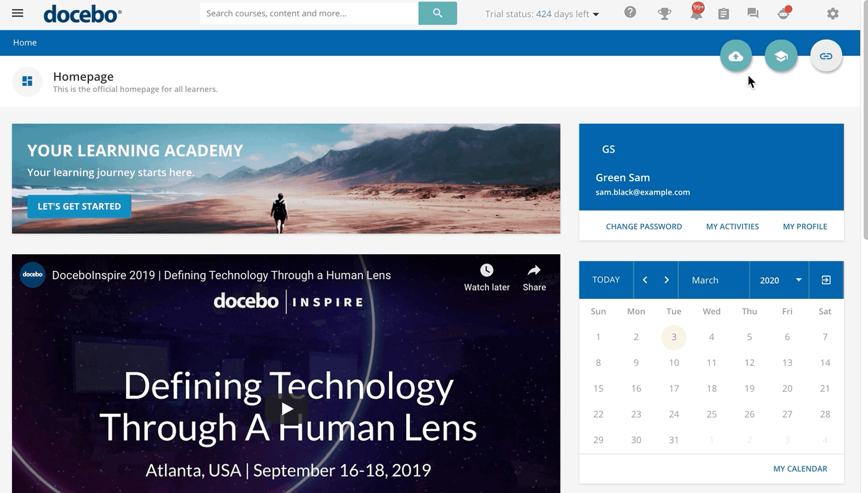Click the sam.black@example.com email text
This screenshot has height=493, width=868.
pyautogui.click(x=643, y=192)
